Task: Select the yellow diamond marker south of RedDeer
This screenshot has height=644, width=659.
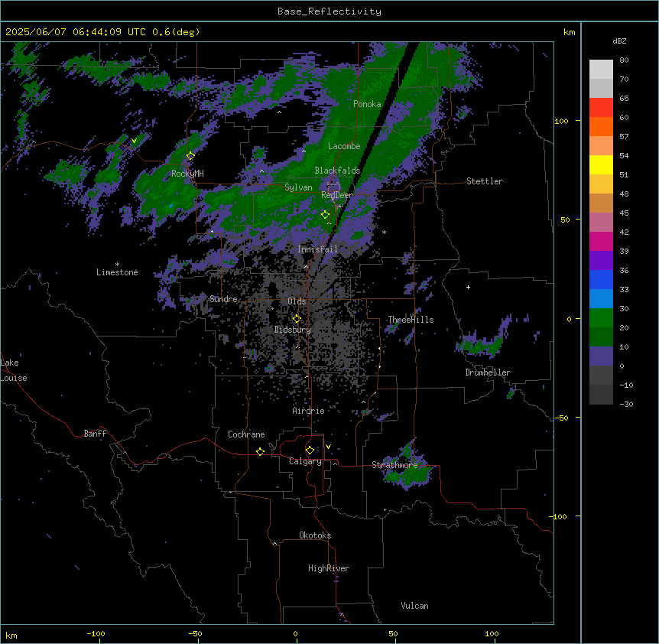Action: (x=325, y=215)
